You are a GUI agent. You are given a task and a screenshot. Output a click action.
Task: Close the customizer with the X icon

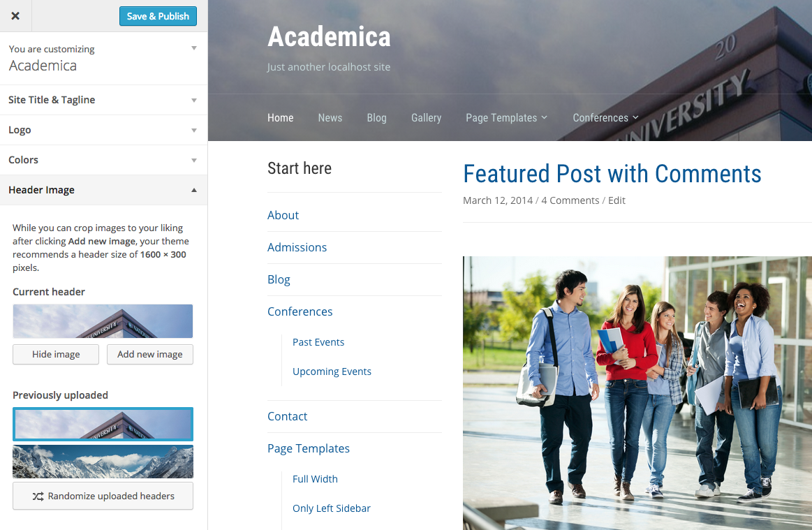coord(15,16)
